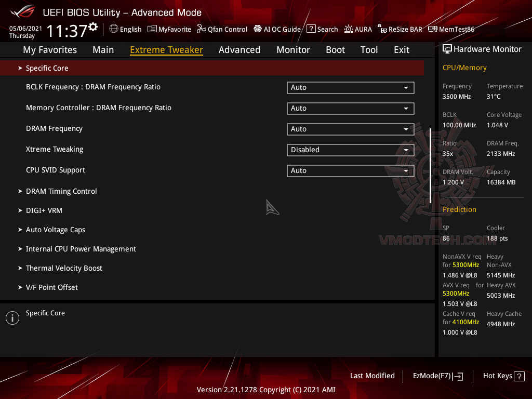Click the Xtreme Tweaking setting label
This screenshot has height=399, width=532.
[54, 149]
